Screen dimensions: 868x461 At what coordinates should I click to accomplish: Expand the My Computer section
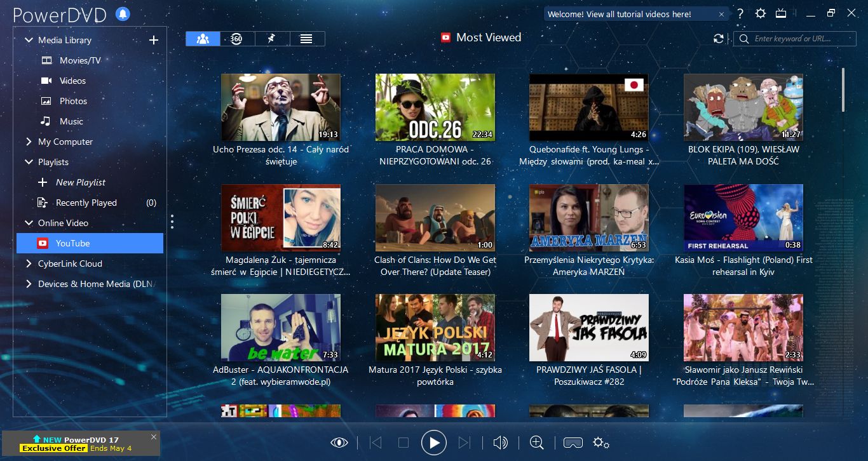[x=29, y=142]
